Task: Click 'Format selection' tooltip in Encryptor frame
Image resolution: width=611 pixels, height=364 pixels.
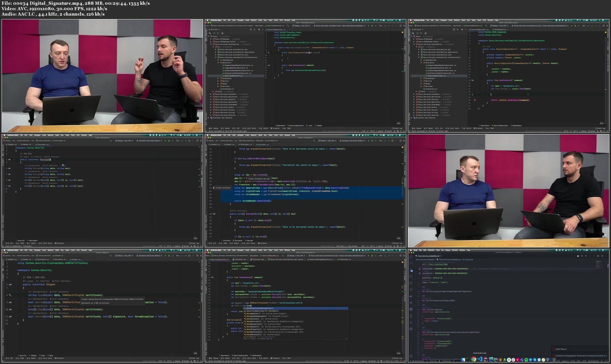Action: click(223, 188)
